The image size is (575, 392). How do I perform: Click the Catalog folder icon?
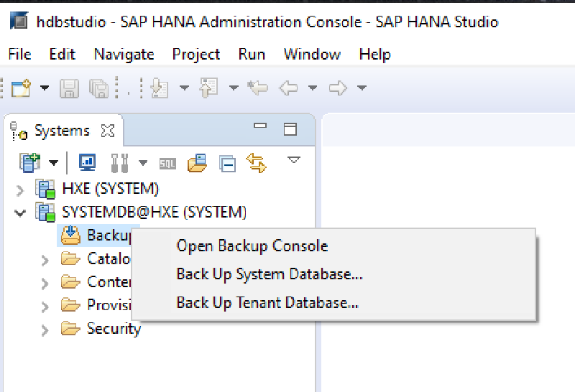[x=70, y=258]
